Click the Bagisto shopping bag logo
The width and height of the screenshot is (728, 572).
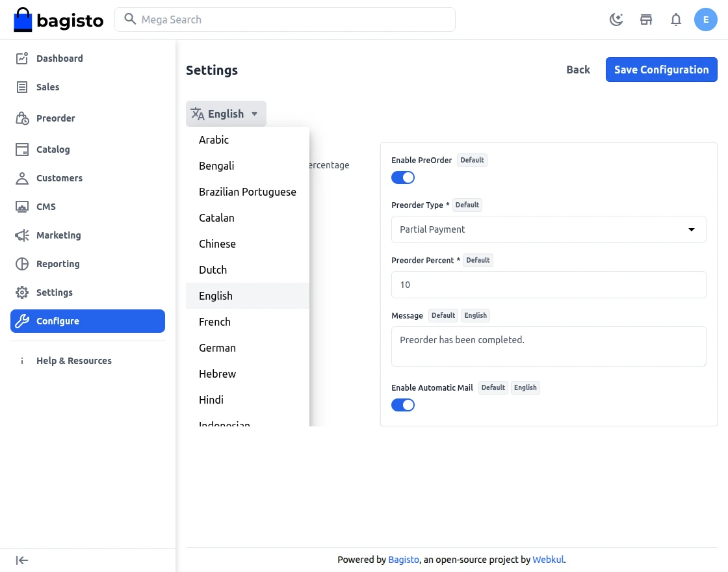tap(23, 20)
